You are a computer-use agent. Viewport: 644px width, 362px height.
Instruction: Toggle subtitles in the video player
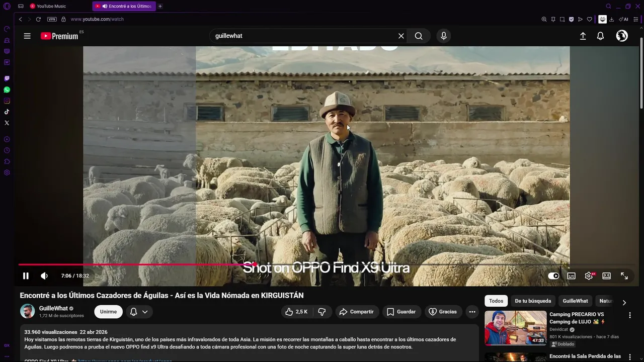(572, 276)
